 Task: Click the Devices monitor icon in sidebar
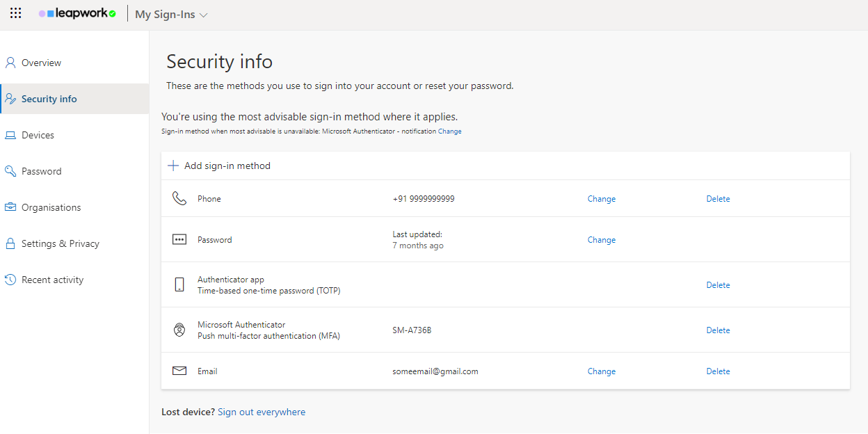(x=10, y=134)
